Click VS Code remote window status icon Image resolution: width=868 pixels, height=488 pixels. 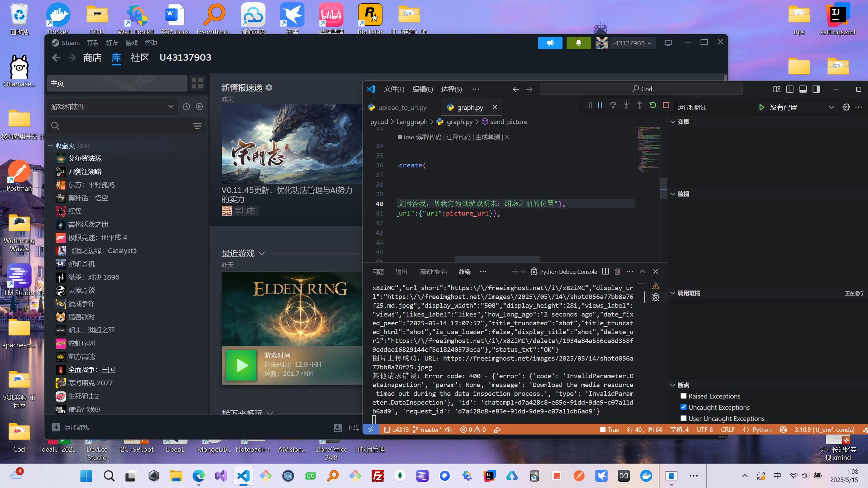[x=371, y=429]
